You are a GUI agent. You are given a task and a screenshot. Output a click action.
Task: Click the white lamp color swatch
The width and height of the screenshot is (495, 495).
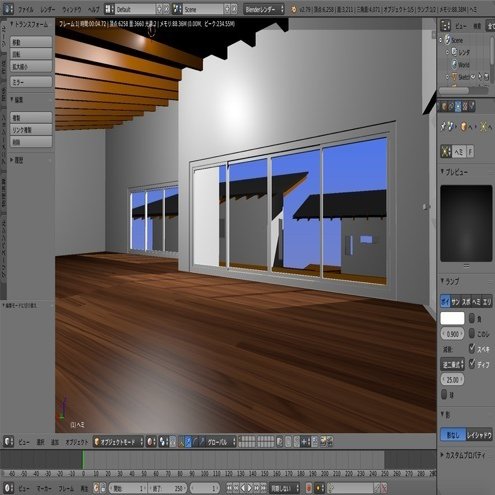tap(452, 318)
